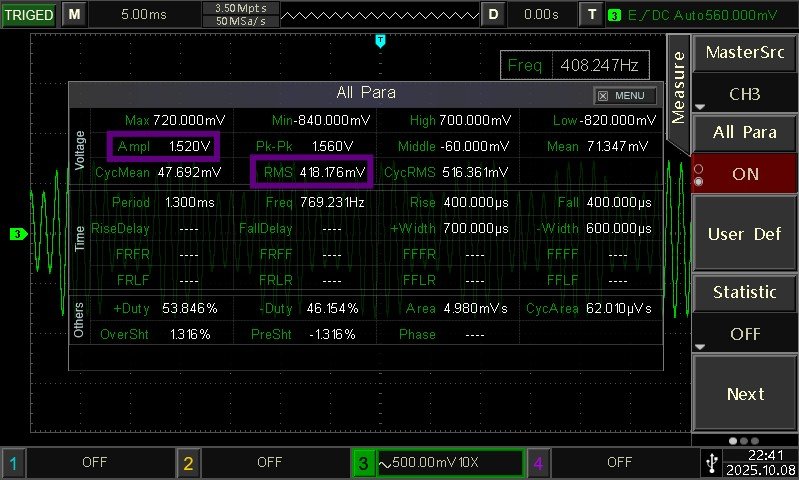Click the green channel 3 trigger source badge
The image size is (799, 480).
click(615, 15)
